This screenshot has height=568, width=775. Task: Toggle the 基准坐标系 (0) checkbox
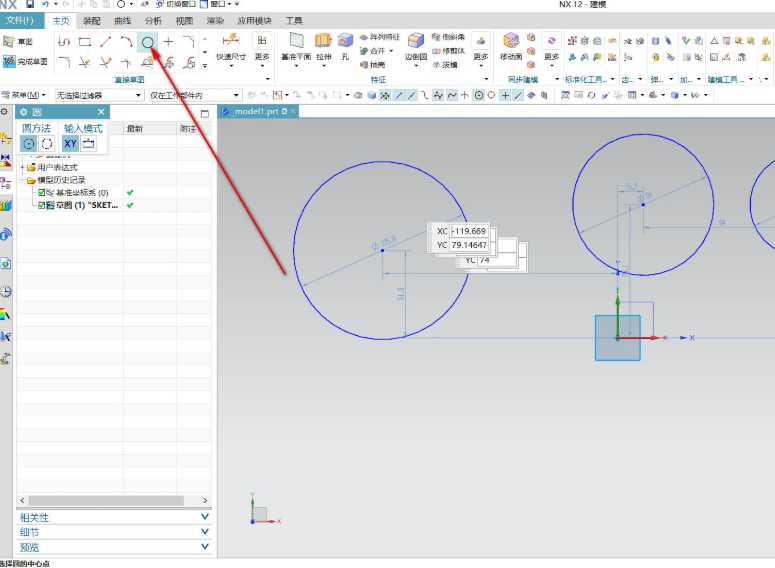[42, 192]
